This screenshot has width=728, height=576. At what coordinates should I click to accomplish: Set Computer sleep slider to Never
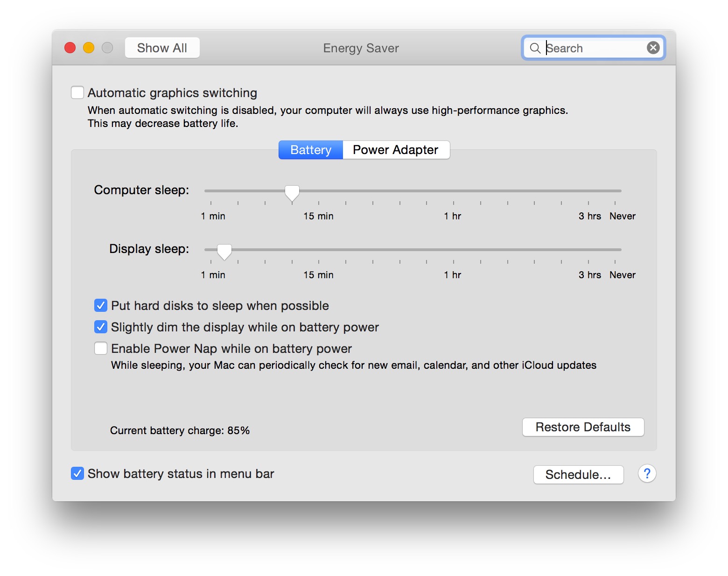(615, 191)
